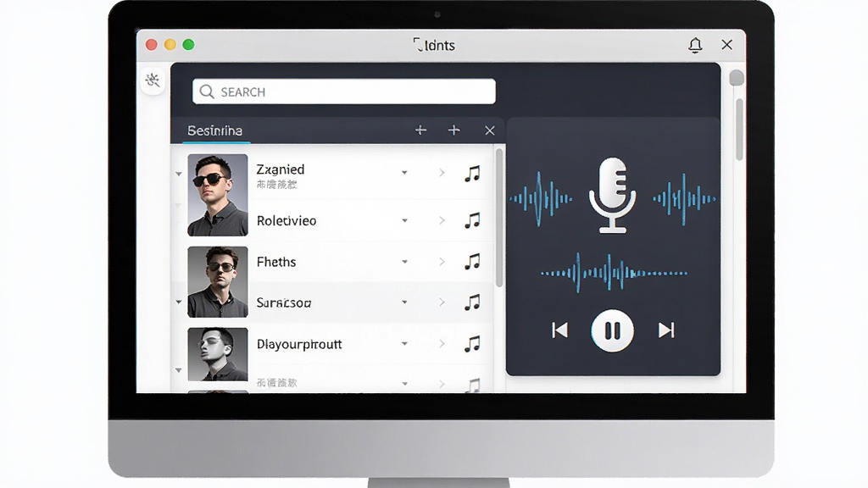Viewport: 868px width, 488px height.
Task: Click the music note icon for Fheths
Action: (472, 262)
